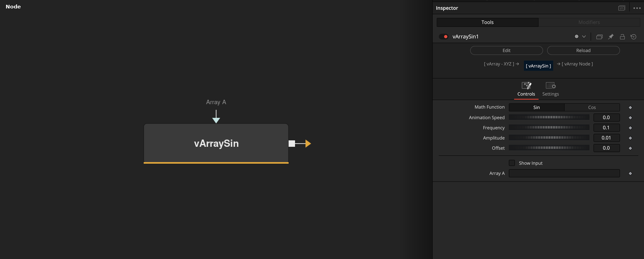Switch to the Tools tab
The width and height of the screenshot is (644, 259).
[487, 22]
